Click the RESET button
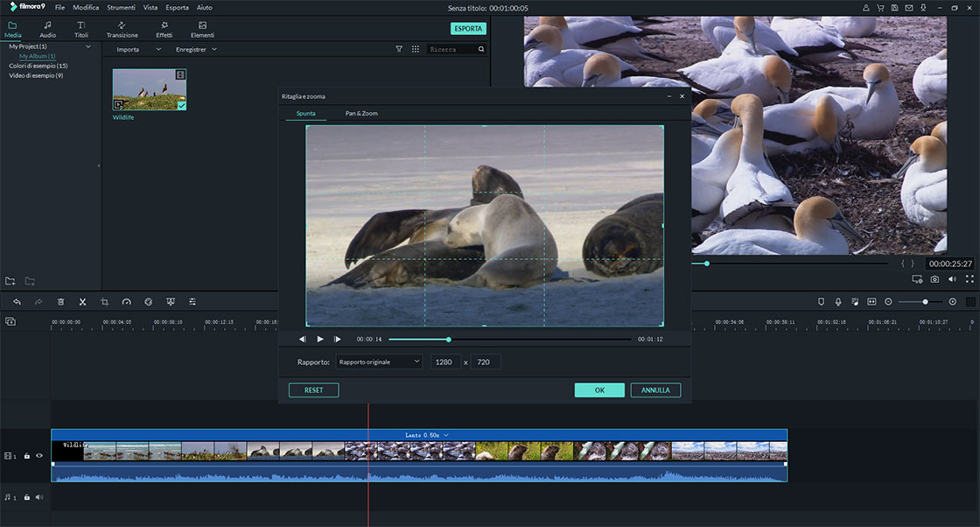Image resolution: width=980 pixels, height=527 pixels. coord(314,390)
